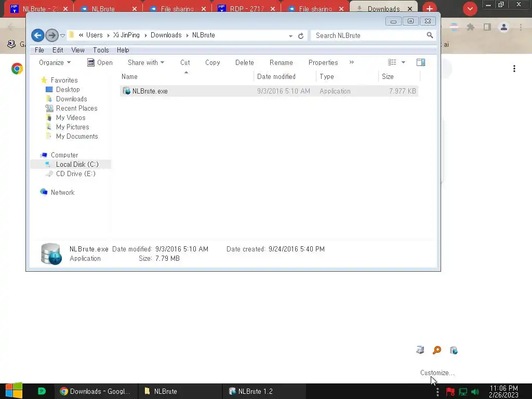Image resolution: width=532 pixels, height=399 pixels.
Task: Switch to NLBrute 1.2 taskbar button
Action: click(264, 391)
